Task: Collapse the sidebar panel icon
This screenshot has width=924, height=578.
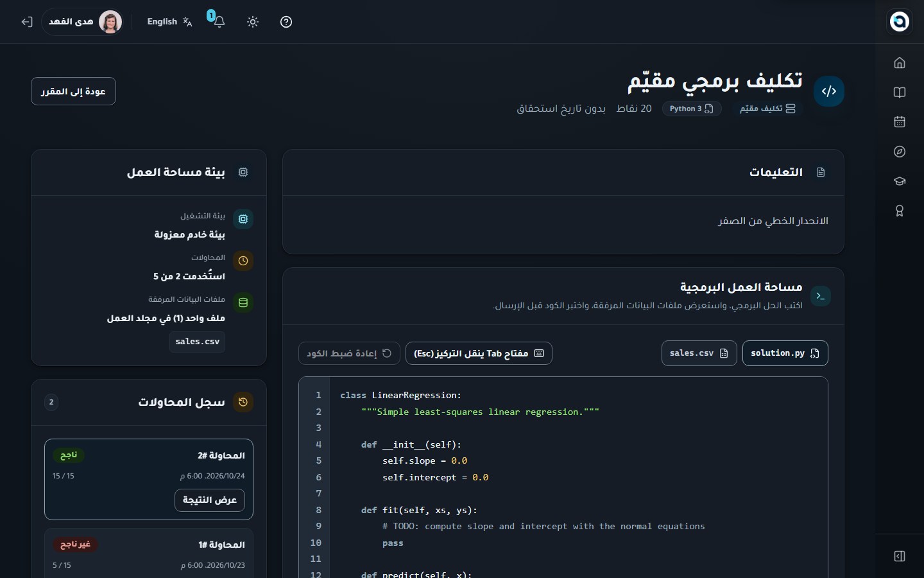Action: pos(900,556)
